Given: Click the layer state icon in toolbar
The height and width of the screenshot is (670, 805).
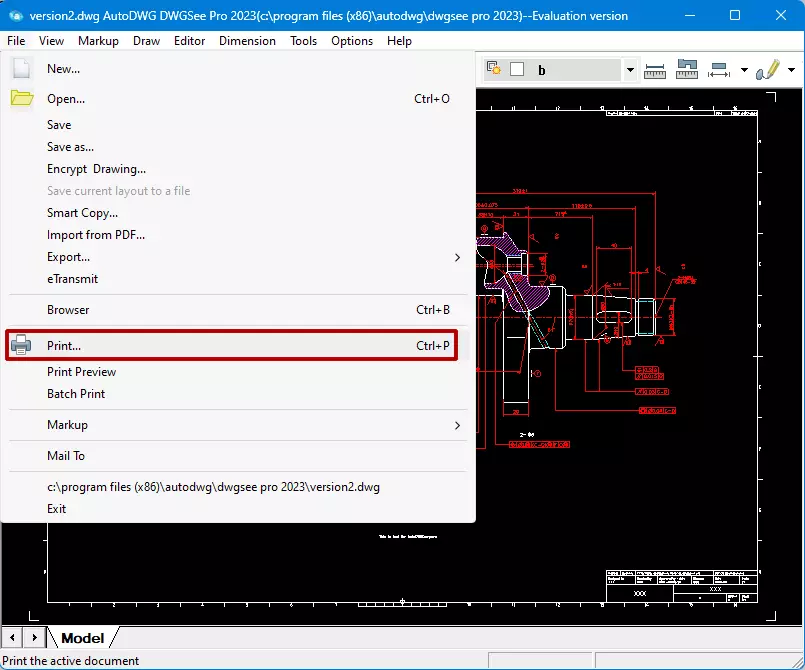Looking at the screenshot, I should (x=494, y=68).
